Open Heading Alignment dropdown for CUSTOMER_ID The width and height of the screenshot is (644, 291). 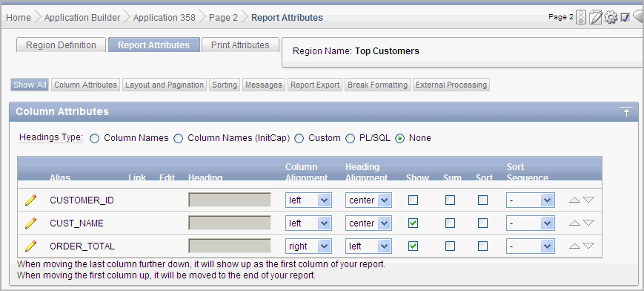368,200
